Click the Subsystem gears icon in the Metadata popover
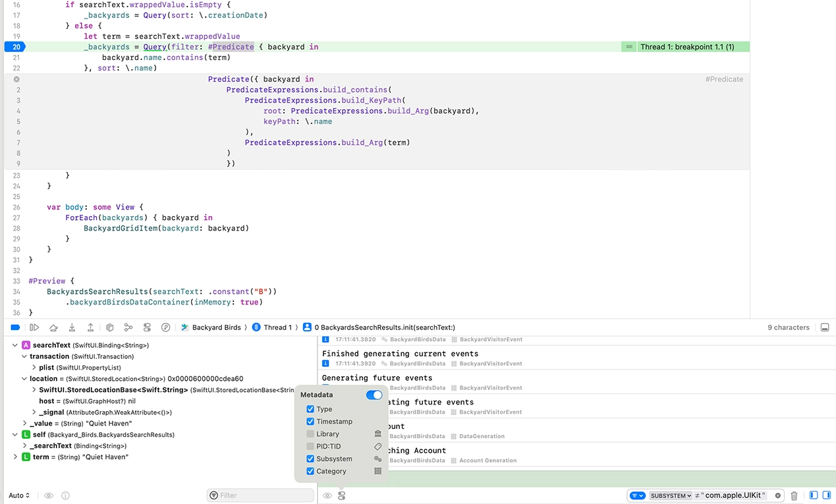The image size is (836, 504). [378, 459]
